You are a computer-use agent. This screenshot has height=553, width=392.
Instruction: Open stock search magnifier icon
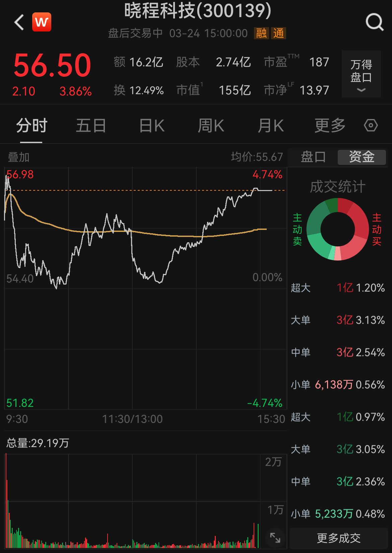point(374,22)
